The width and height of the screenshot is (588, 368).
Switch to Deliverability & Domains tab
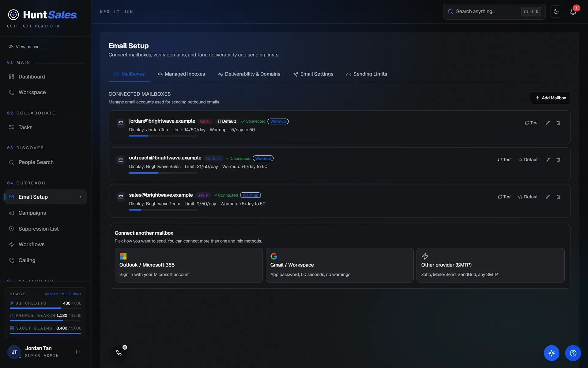pyautogui.click(x=249, y=74)
